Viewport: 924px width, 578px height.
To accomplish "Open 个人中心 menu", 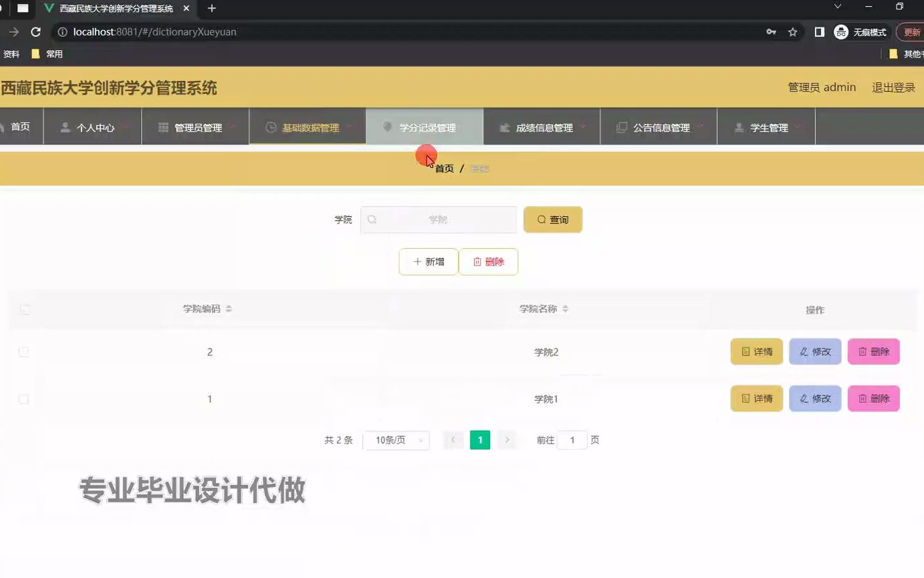I will [x=92, y=127].
